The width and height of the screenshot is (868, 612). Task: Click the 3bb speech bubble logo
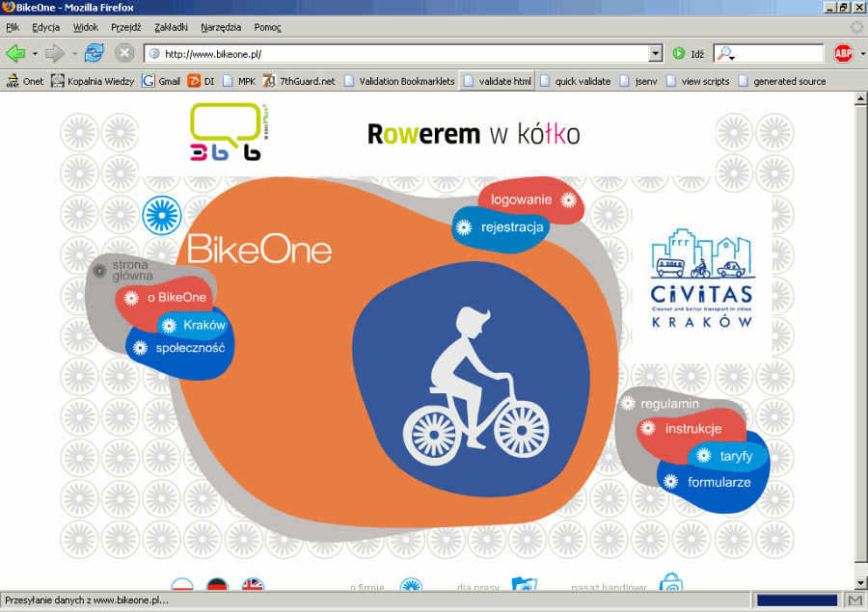pos(230,132)
